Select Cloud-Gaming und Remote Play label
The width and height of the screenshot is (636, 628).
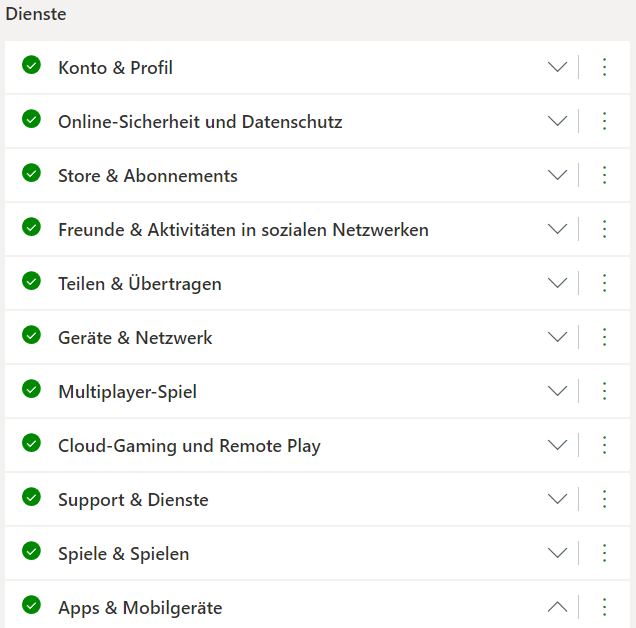(x=189, y=446)
